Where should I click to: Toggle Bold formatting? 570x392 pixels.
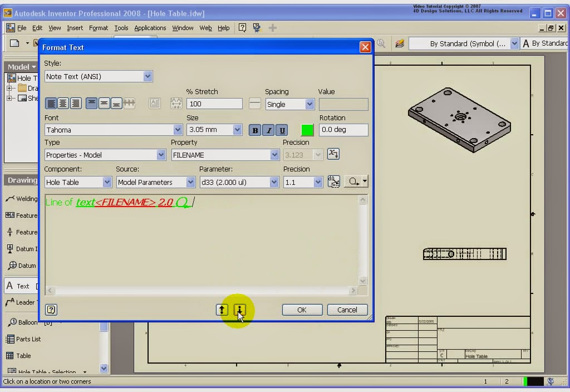point(255,130)
